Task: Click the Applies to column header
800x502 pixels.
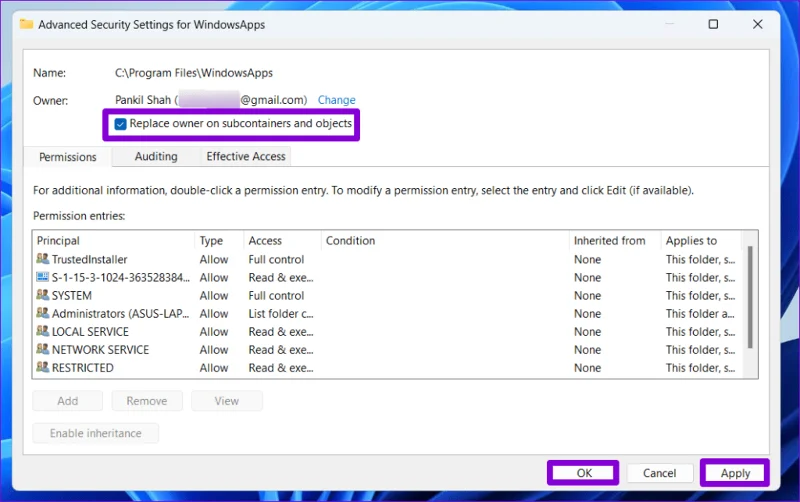Action: click(702, 240)
